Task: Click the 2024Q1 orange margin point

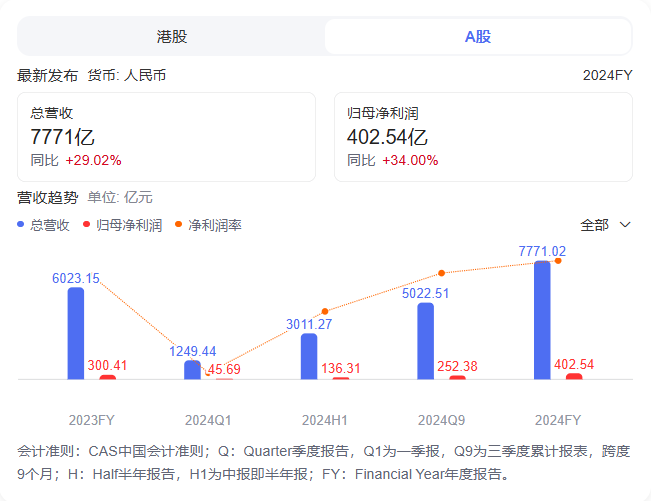Action: [x=208, y=374]
